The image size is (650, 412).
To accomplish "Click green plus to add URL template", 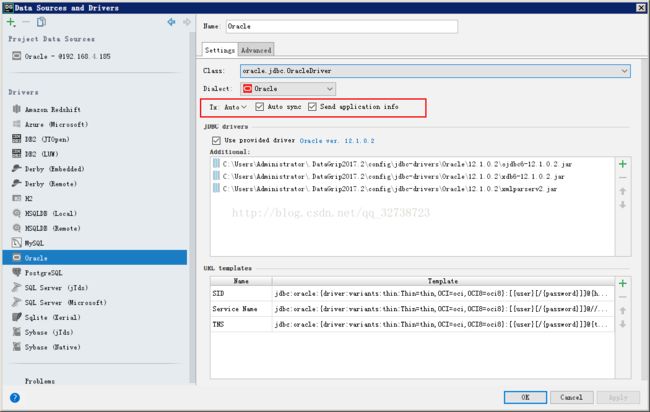I will (623, 284).
